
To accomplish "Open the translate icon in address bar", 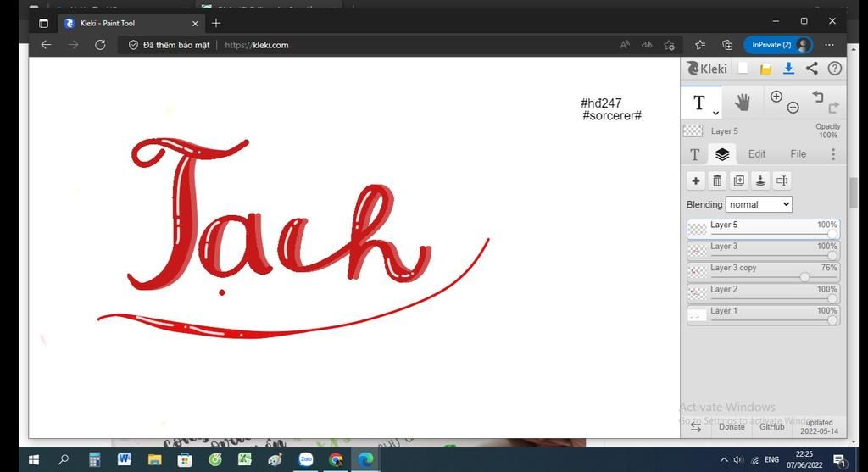I will point(647,45).
